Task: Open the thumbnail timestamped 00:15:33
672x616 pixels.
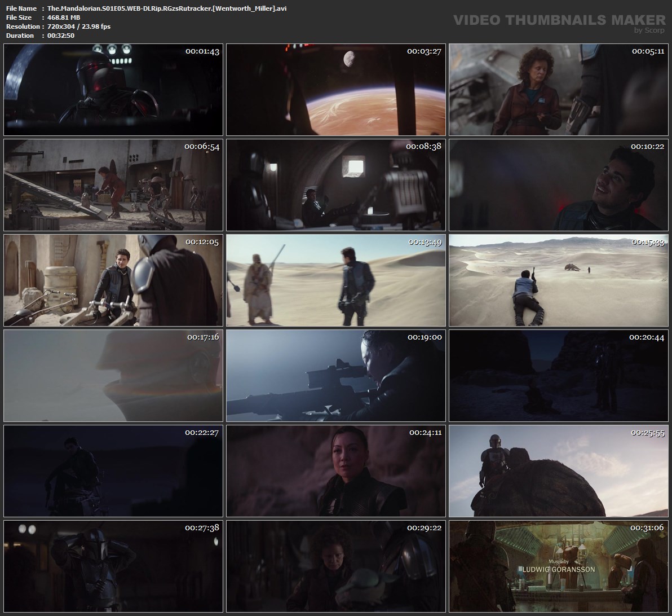Action: click(559, 280)
